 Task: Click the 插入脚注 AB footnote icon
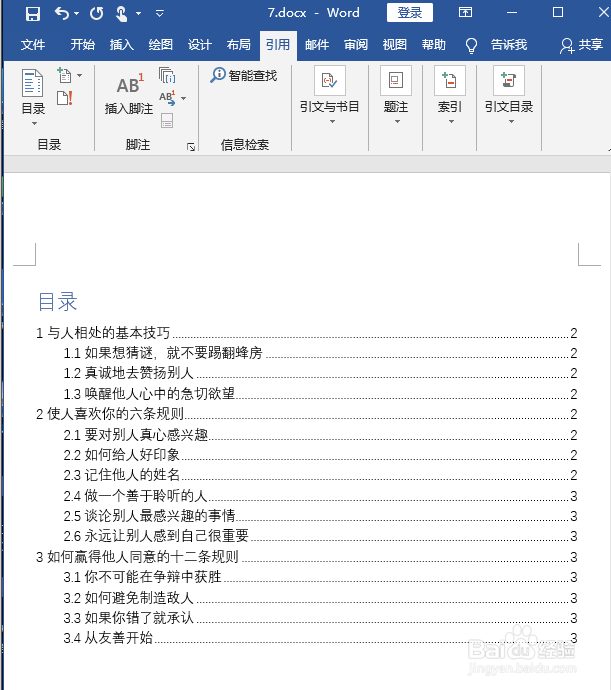(x=130, y=85)
